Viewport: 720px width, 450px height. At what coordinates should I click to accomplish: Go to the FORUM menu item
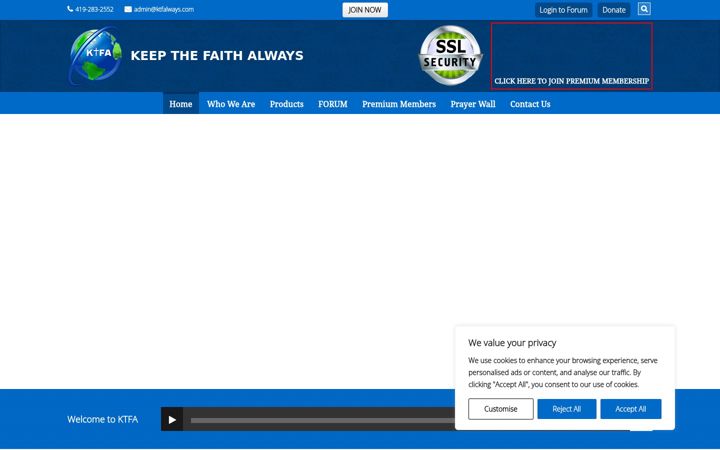(x=333, y=104)
